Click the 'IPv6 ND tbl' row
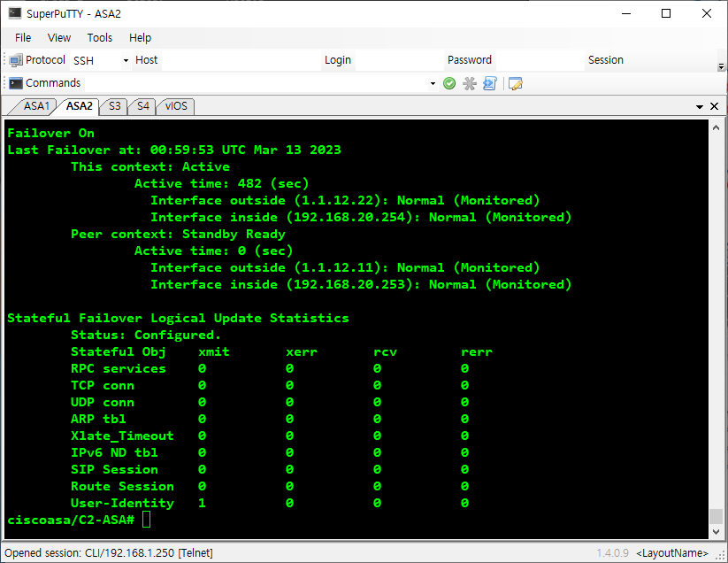728x563 pixels. point(270,453)
